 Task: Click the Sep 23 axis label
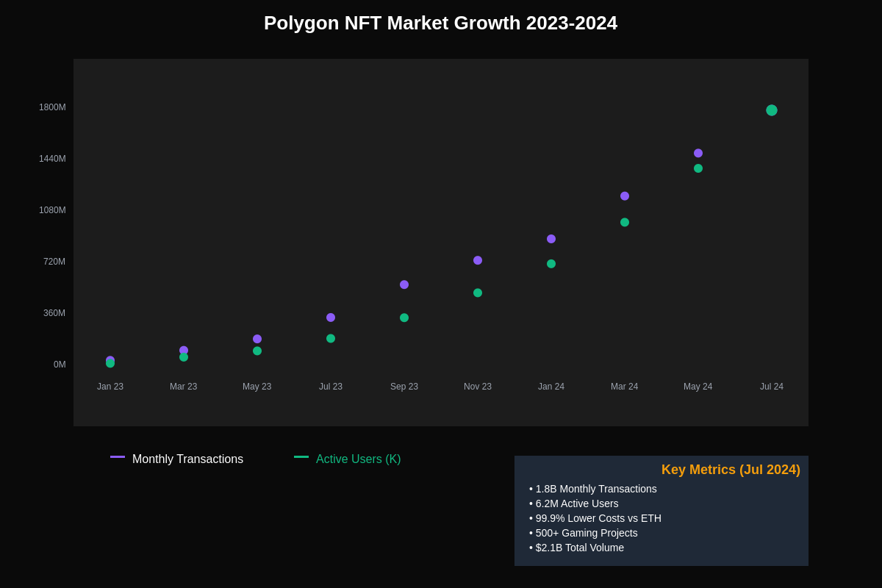coord(404,387)
